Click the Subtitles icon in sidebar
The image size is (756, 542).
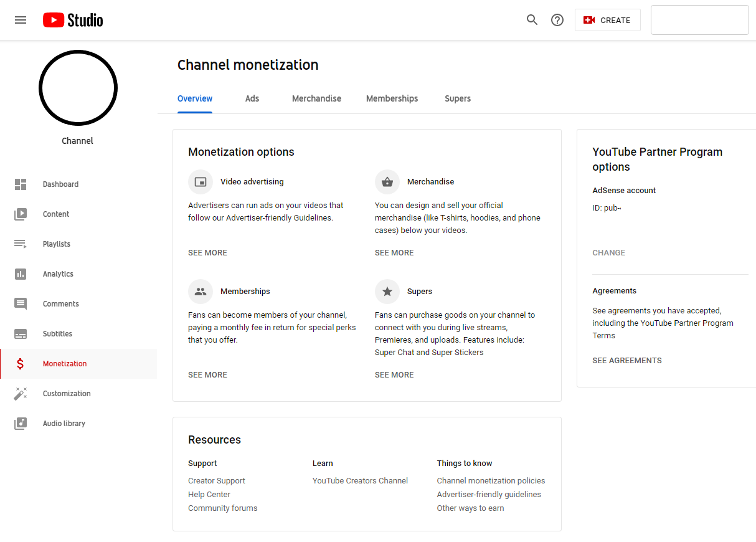click(x=21, y=334)
